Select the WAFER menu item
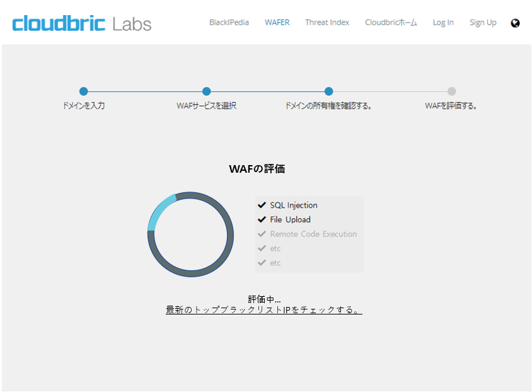This screenshot has width=532, height=392. pyautogui.click(x=277, y=23)
